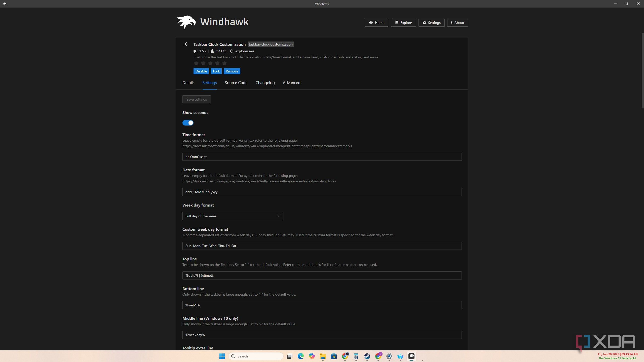Click into the Time format field

(x=322, y=157)
